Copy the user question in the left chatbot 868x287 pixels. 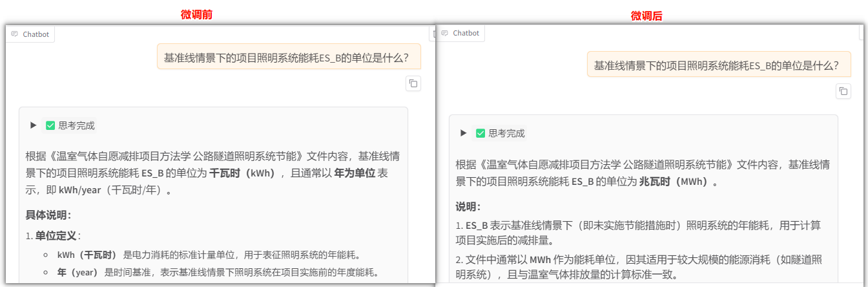[x=413, y=83]
